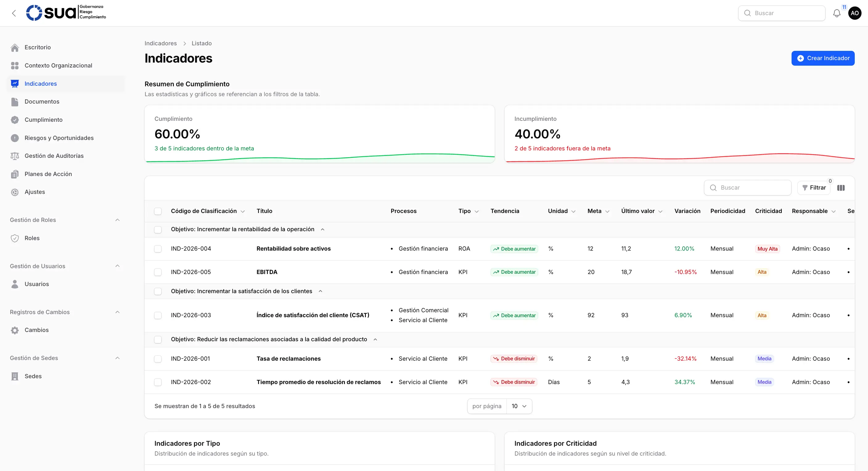Click the Indicadores breadcrumb link
The image size is (868, 471).
(160, 43)
